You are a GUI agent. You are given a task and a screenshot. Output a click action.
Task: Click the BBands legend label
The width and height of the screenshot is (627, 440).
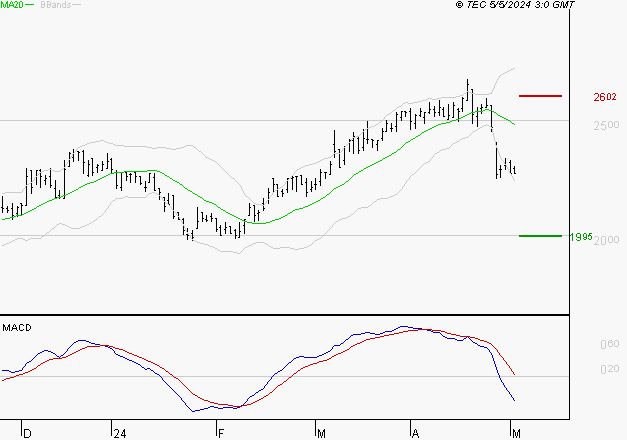(55, 5)
